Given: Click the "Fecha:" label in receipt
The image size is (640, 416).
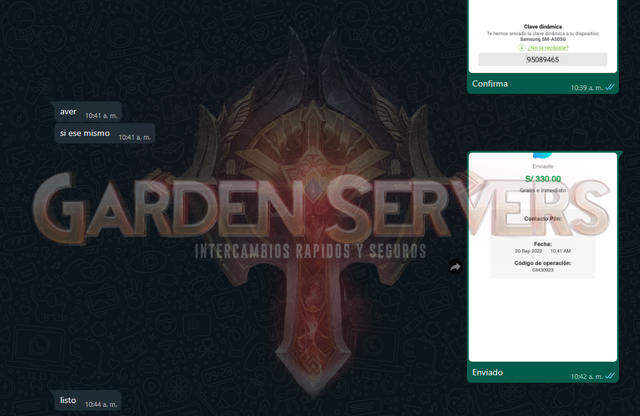Looking at the screenshot, I should click(542, 244).
